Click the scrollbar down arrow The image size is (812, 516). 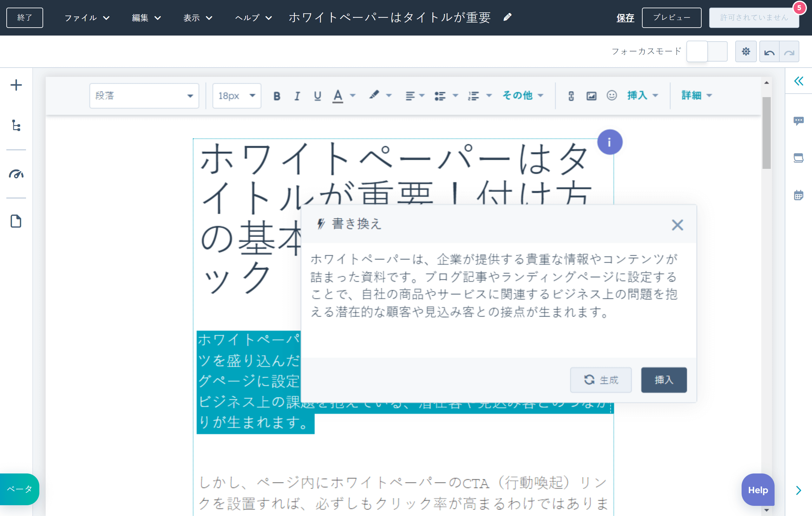point(766,510)
